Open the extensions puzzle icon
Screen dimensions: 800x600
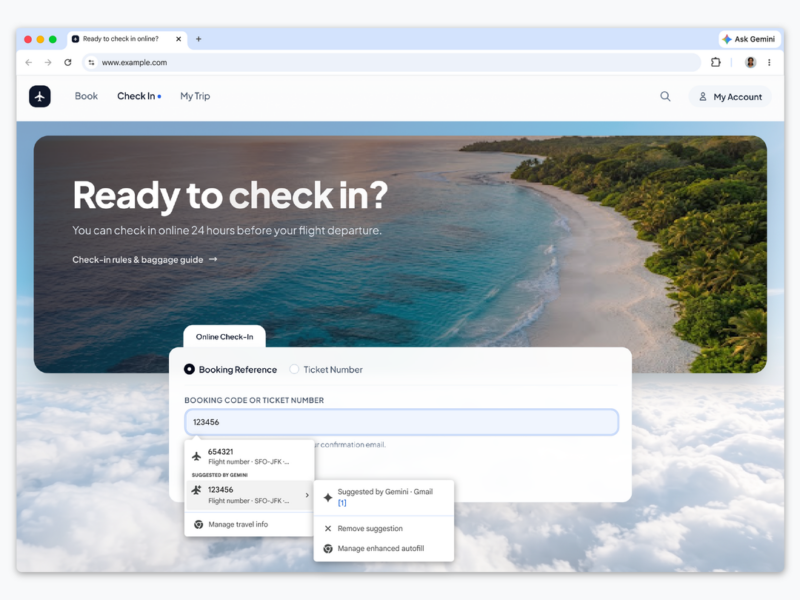pos(716,62)
